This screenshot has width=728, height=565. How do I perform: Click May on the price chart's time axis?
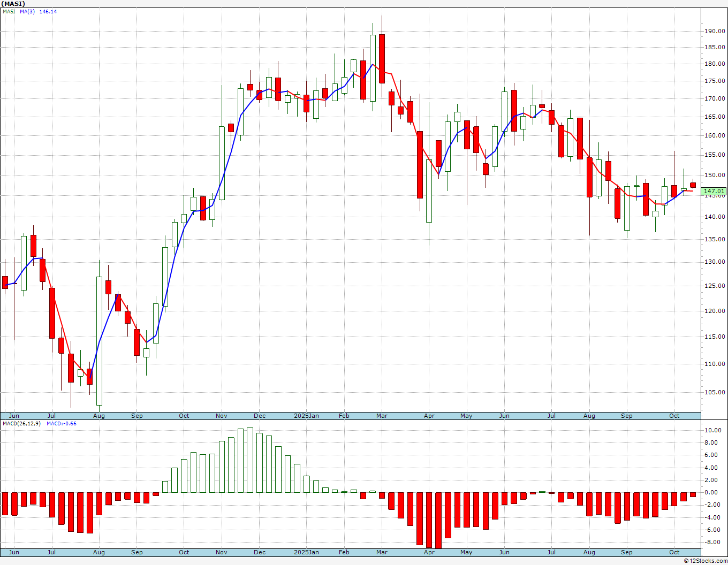tap(466, 416)
